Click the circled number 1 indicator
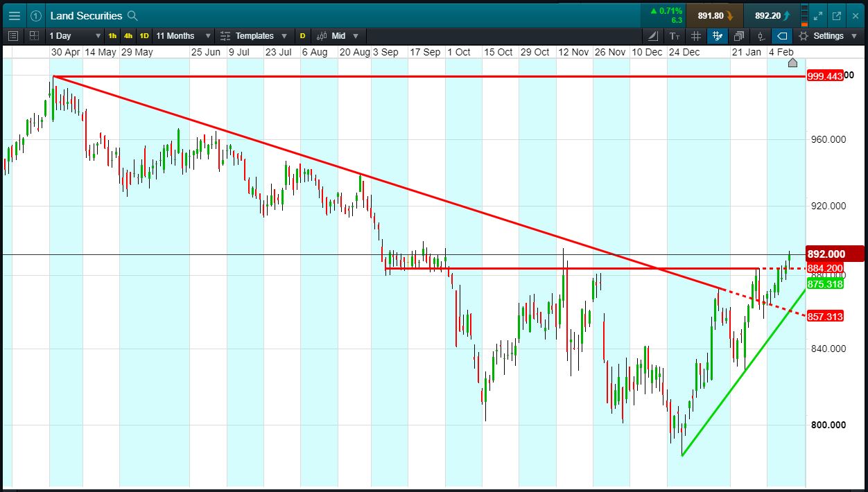Image resolution: width=868 pixels, height=492 pixels. click(36, 15)
